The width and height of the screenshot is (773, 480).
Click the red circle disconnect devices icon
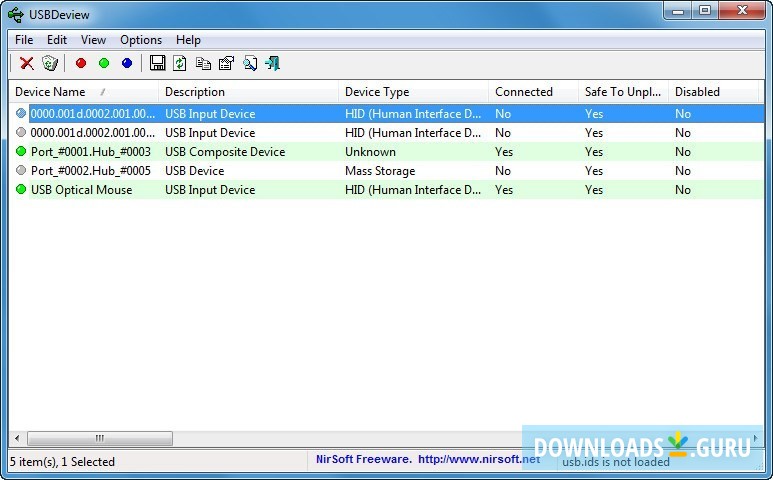click(x=81, y=63)
